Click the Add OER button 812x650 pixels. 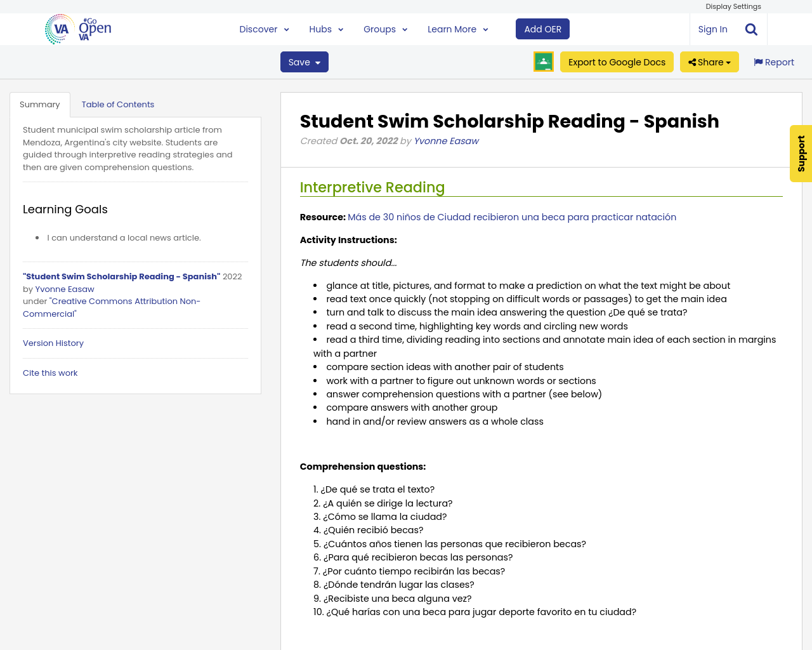(x=542, y=28)
